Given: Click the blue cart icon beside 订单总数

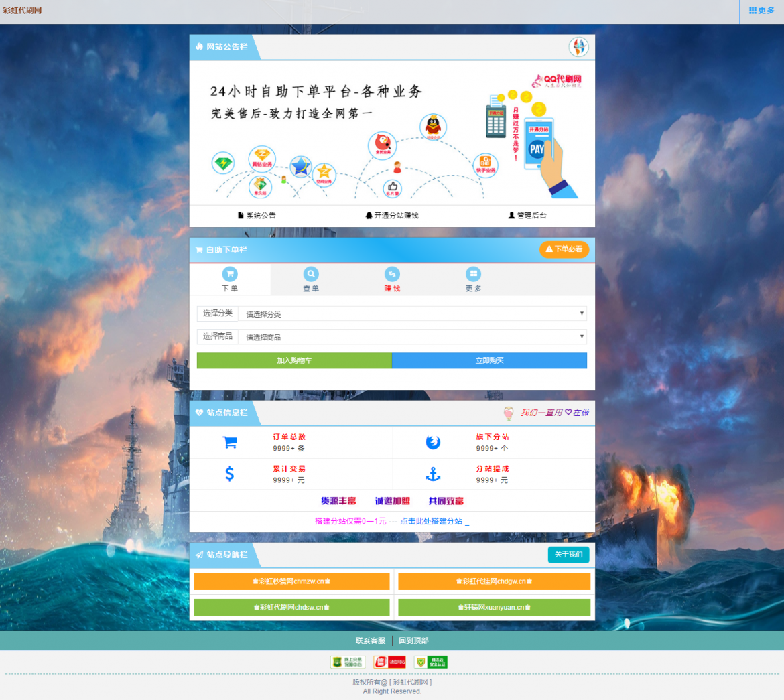Looking at the screenshot, I should point(230,442).
